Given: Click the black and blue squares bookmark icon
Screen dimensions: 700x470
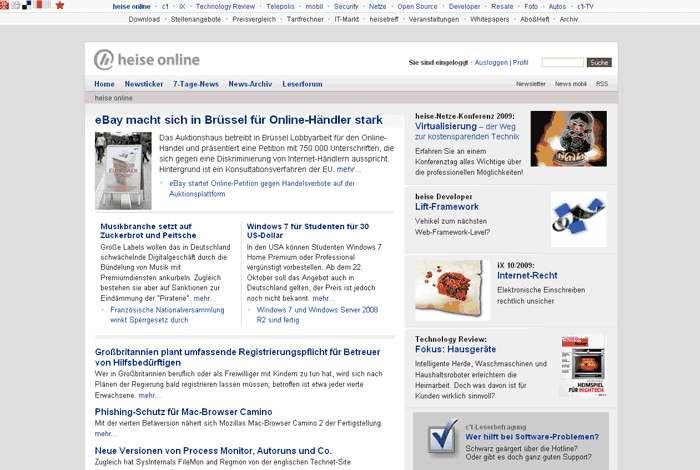Looking at the screenshot, I should tap(27, 5).
